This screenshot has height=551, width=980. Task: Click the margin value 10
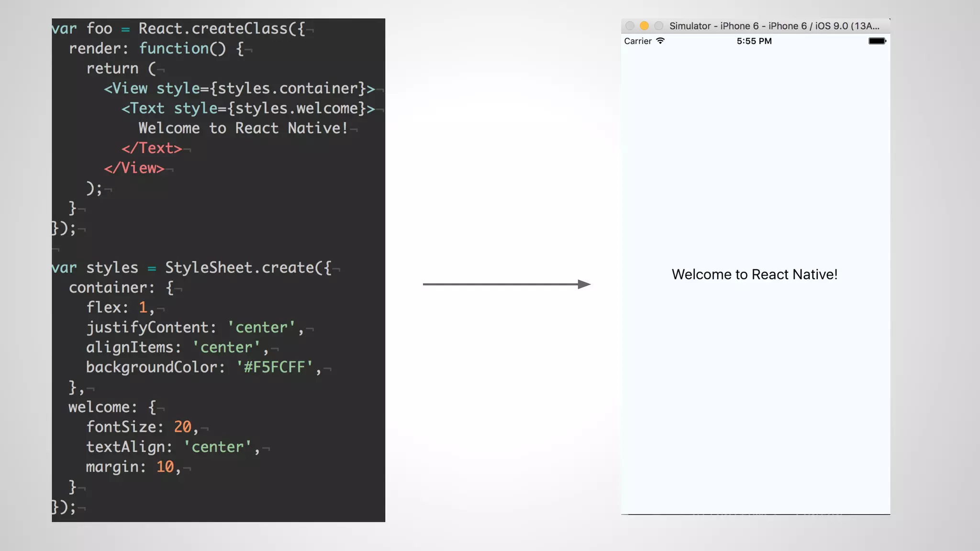165,467
